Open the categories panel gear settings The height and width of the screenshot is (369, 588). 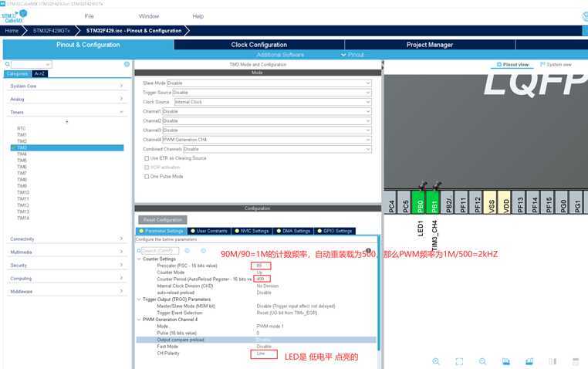tap(127, 64)
